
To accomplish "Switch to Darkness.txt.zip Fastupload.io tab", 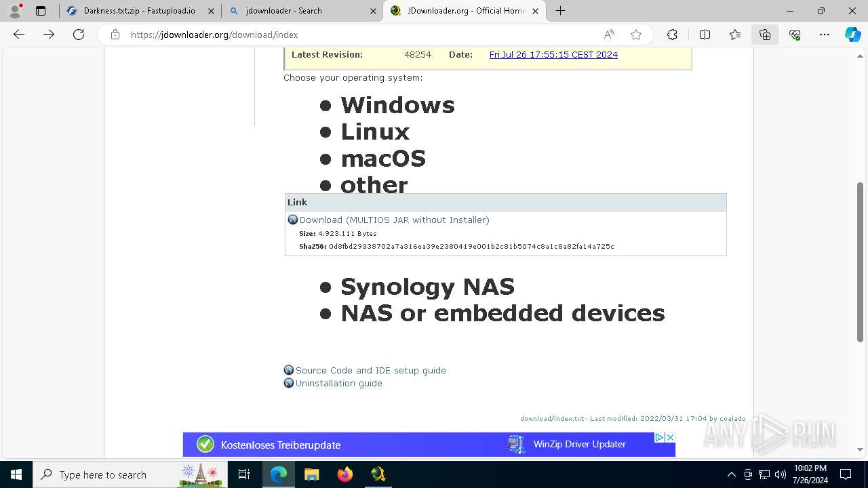I will click(139, 11).
